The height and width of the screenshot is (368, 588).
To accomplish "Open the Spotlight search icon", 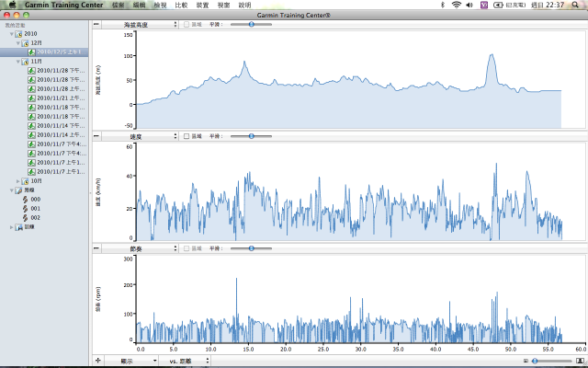I will 575,5.
